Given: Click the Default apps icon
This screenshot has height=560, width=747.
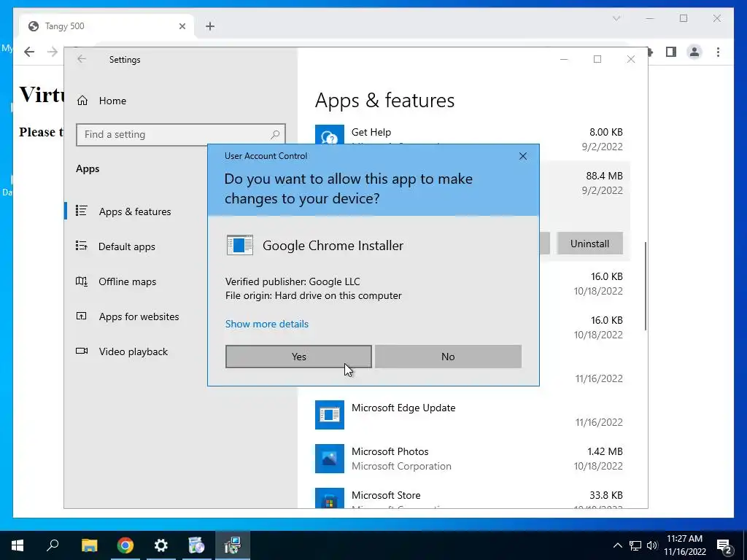Looking at the screenshot, I should (x=82, y=246).
